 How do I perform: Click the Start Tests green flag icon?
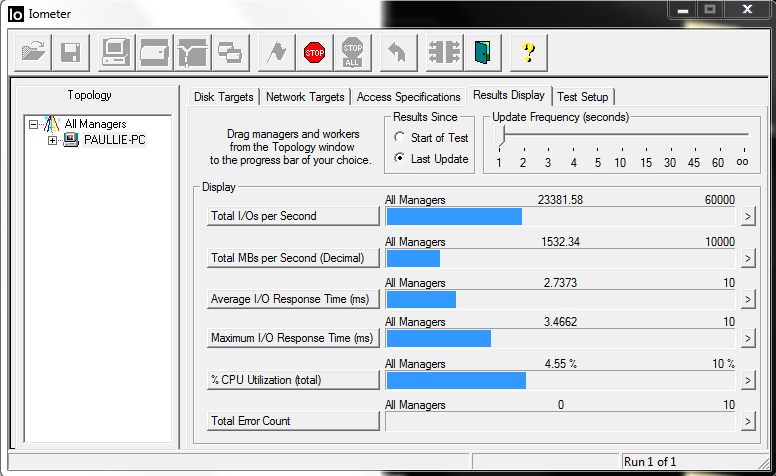tap(274, 52)
